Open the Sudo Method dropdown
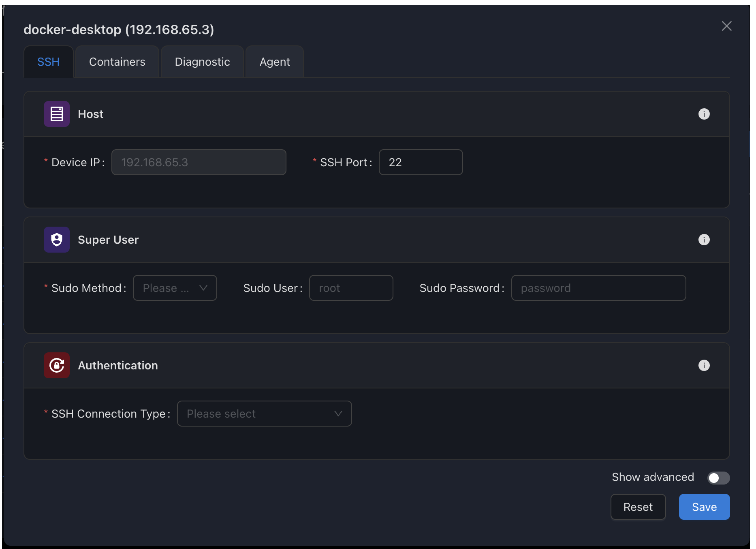The height and width of the screenshot is (549, 756). 175,288
